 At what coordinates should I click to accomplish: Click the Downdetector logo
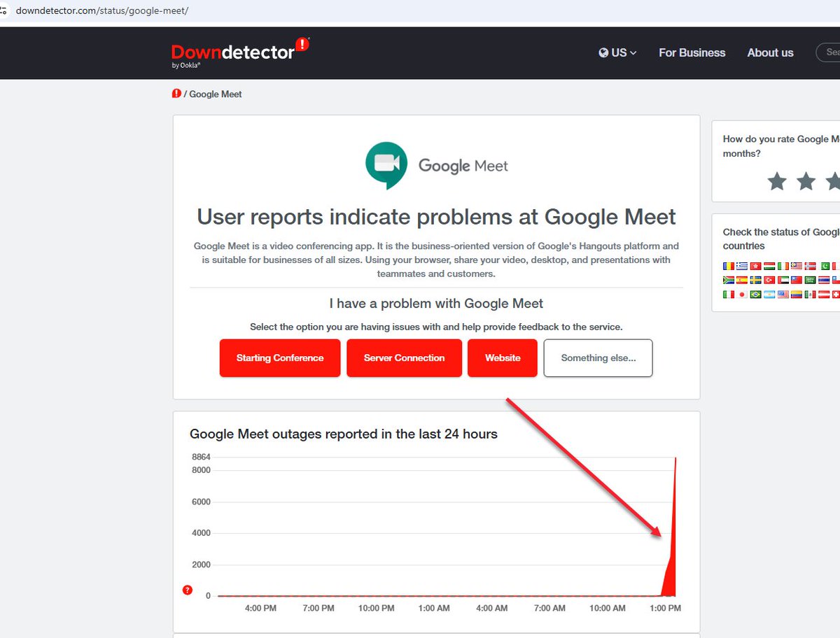coord(240,52)
